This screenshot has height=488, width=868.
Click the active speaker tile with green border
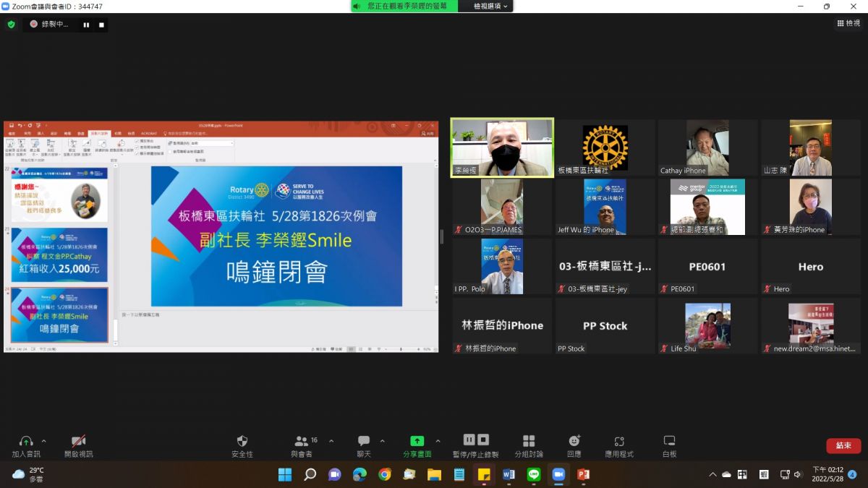point(502,148)
